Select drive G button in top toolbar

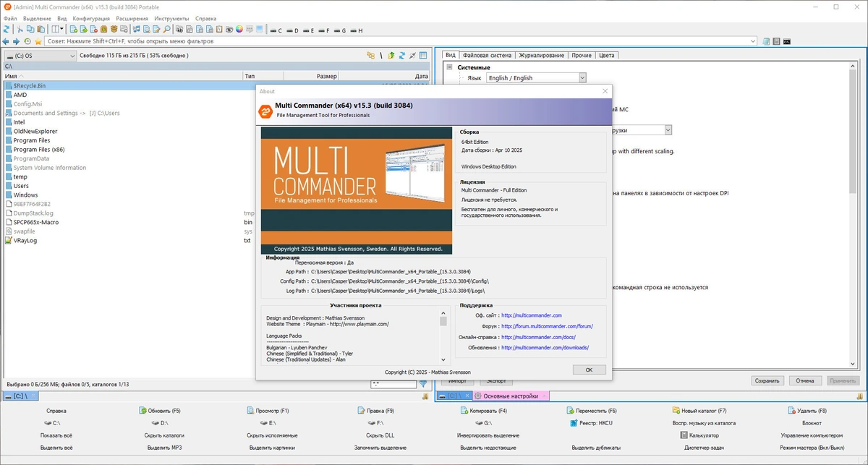(x=339, y=30)
